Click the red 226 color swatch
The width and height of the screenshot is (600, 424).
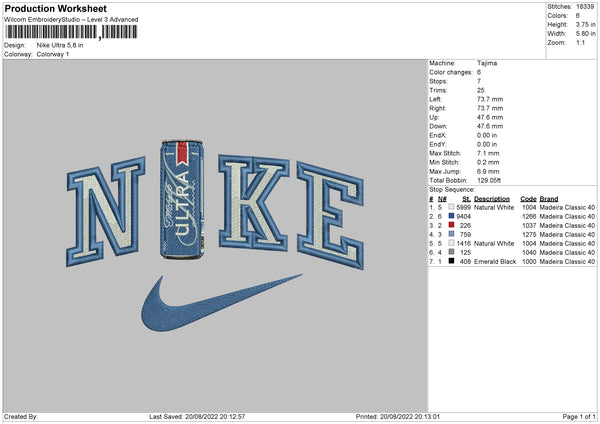coord(451,225)
